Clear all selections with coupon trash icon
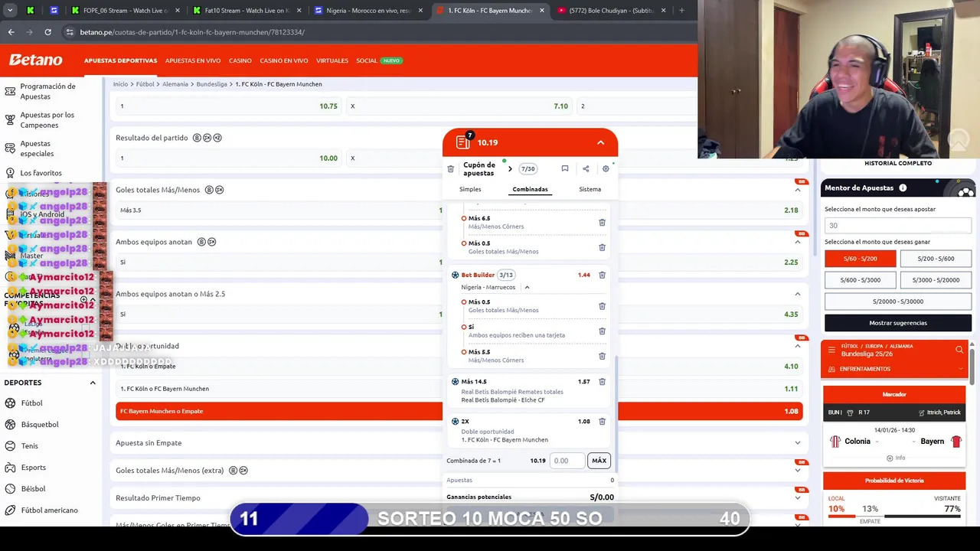 450,169
